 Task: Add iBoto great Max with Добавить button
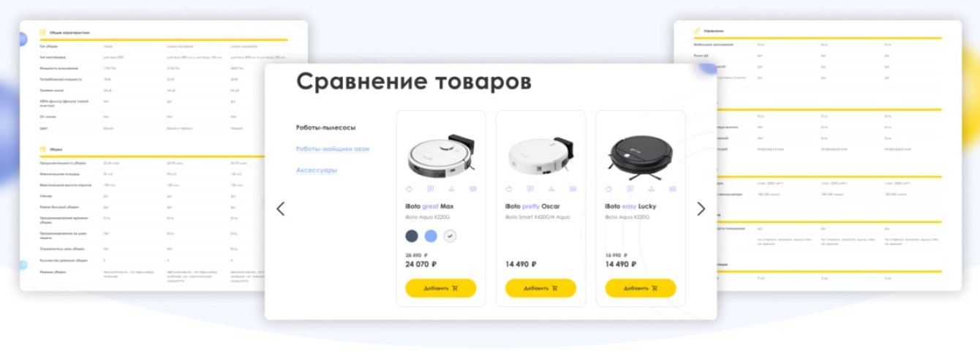441,288
